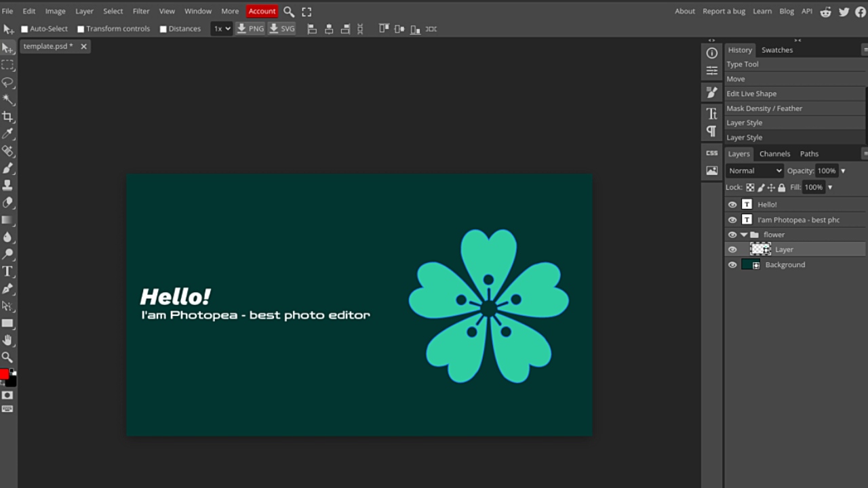Image resolution: width=868 pixels, height=488 pixels.
Task: Collapse the flower folder arrow
Action: click(744, 235)
